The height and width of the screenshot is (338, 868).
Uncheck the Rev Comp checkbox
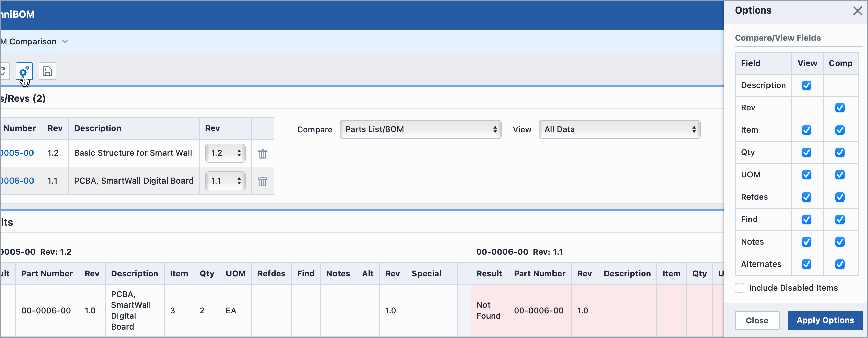click(840, 108)
